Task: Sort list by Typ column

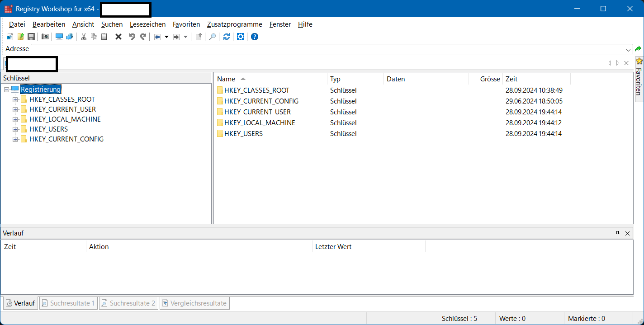Action: tap(355, 79)
